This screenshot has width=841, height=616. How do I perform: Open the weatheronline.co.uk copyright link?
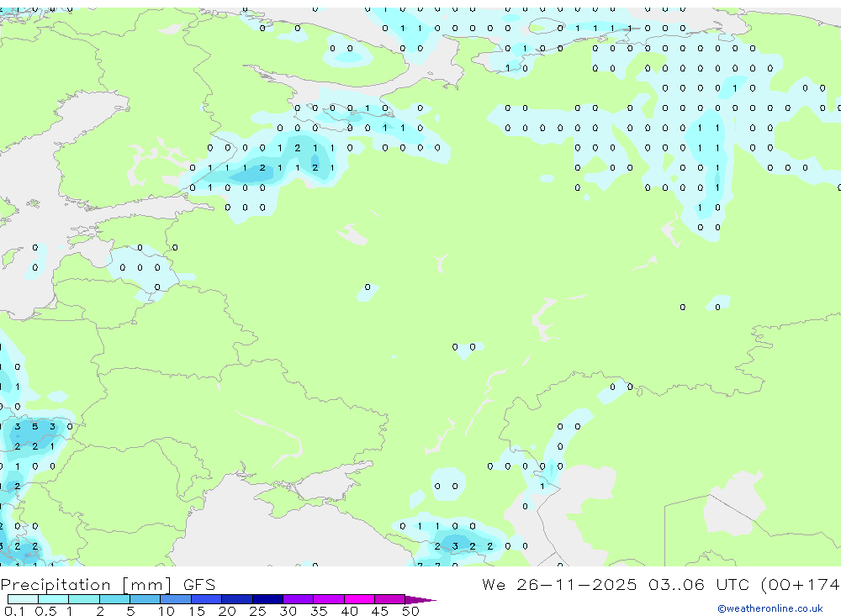[x=770, y=608]
